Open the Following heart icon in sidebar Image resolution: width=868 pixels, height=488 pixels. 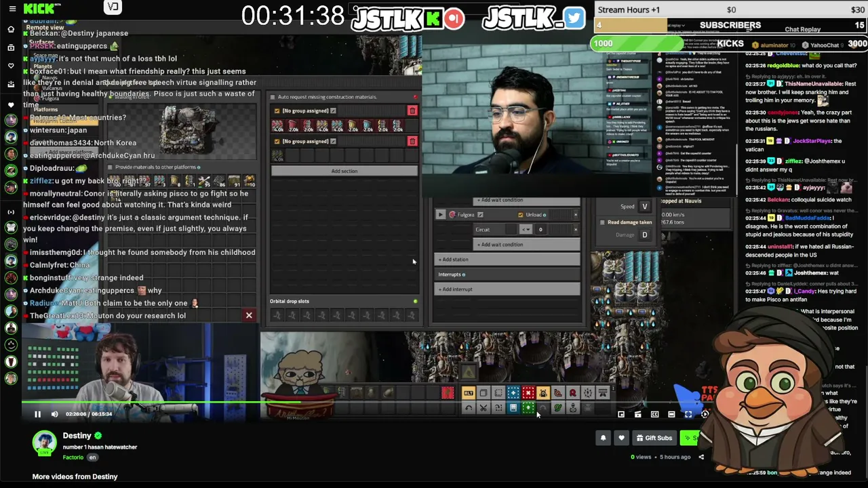(x=11, y=66)
